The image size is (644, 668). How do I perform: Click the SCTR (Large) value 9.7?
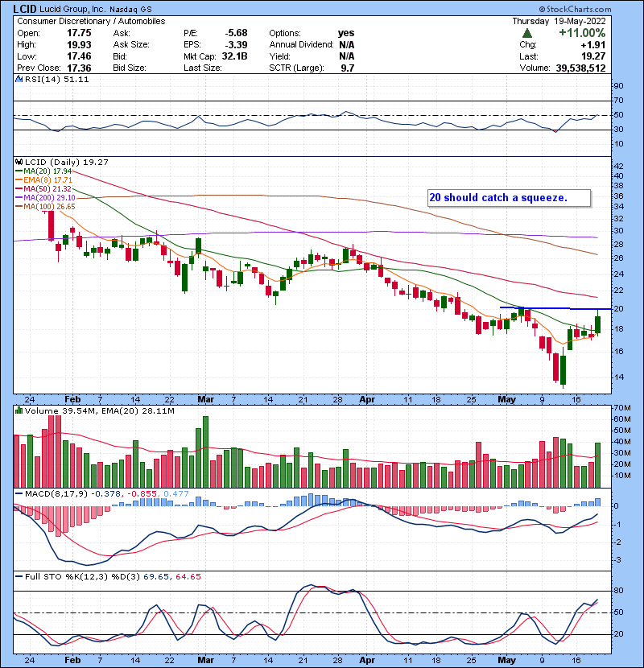[x=348, y=68]
